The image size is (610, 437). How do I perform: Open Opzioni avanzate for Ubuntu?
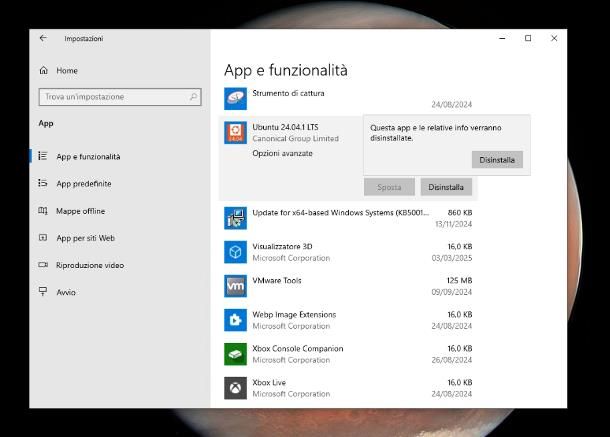282,153
